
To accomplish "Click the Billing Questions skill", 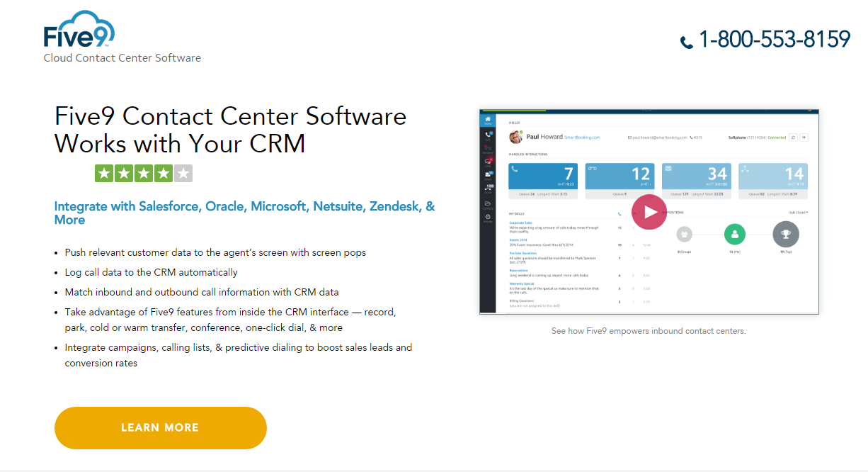I will point(522,300).
